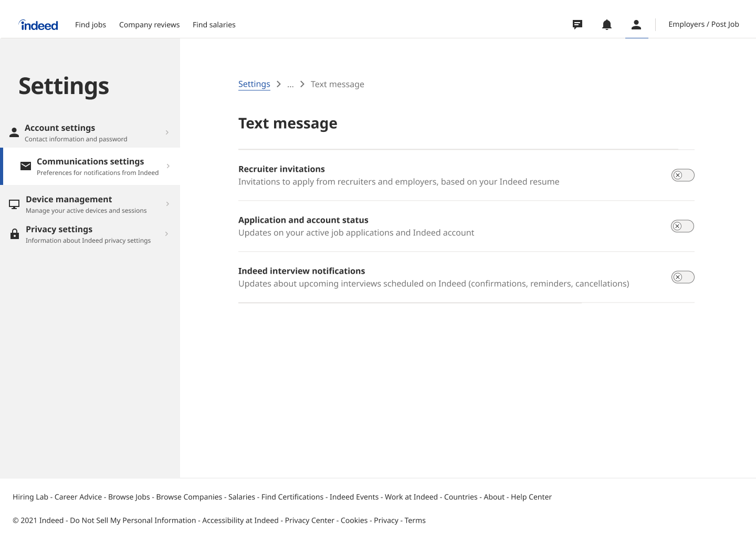This screenshot has width=756, height=538.
Task: Select Device management in sidebar
Action: 90,204
